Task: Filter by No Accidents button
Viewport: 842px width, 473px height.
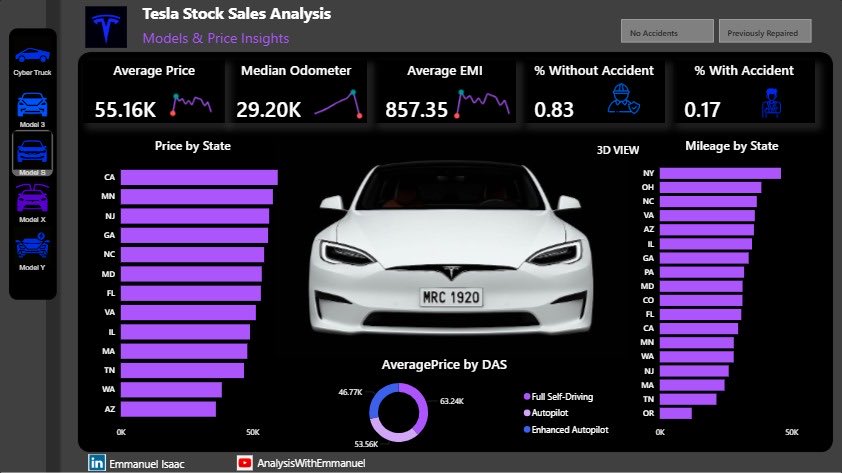Action: coord(667,31)
